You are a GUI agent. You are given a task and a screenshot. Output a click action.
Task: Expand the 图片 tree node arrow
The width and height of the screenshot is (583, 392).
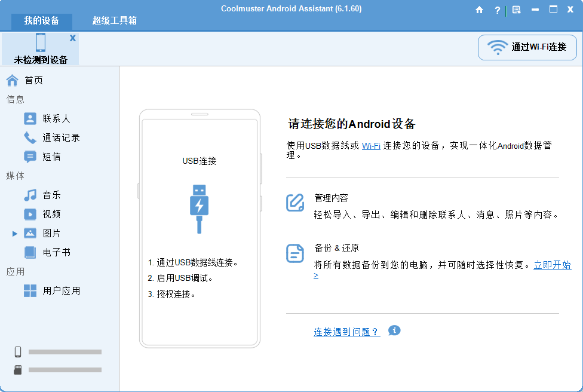click(x=14, y=234)
